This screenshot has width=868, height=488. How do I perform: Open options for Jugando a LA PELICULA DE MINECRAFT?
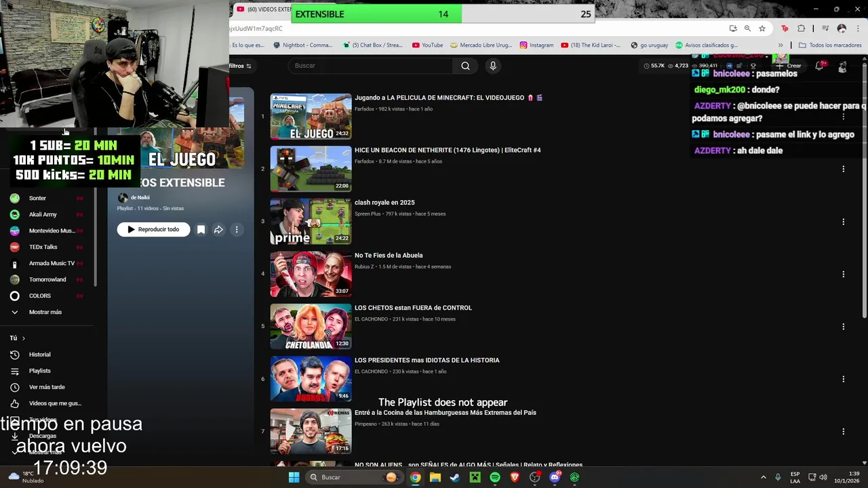844,117
